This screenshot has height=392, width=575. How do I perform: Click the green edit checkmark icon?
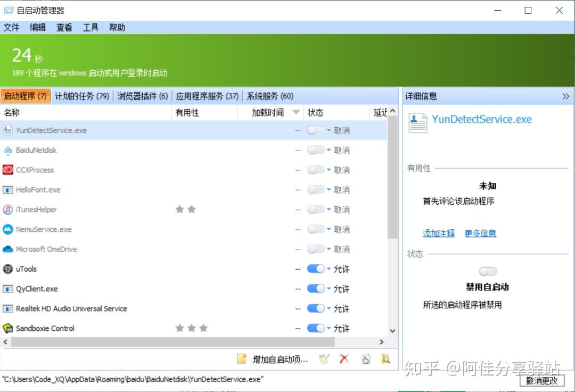pyautogui.click(x=324, y=359)
